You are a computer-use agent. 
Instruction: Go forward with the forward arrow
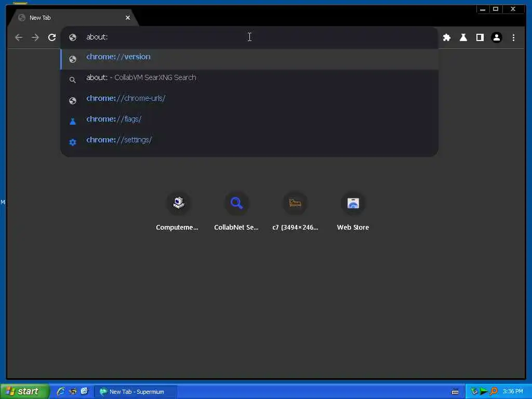[x=35, y=37]
